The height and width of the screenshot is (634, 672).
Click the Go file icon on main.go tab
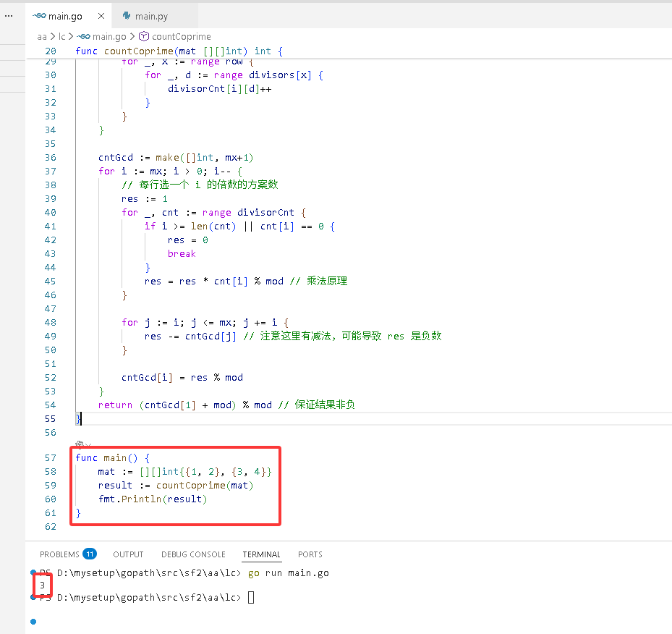pos(40,16)
